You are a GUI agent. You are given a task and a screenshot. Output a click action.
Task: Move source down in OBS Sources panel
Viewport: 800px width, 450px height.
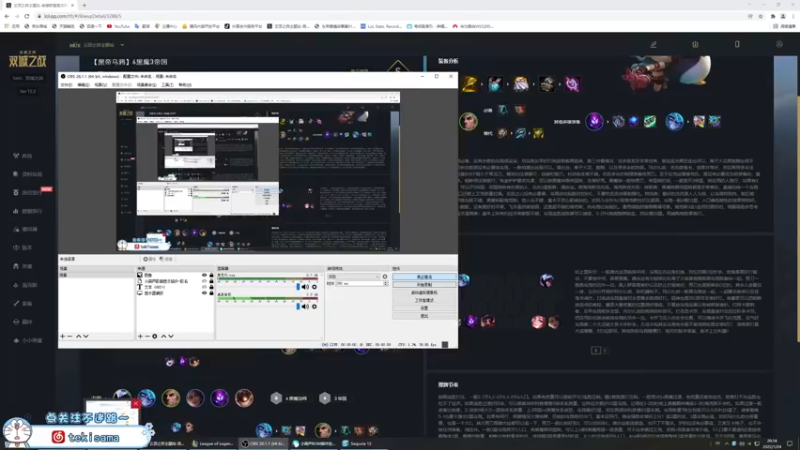pos(171,336)
